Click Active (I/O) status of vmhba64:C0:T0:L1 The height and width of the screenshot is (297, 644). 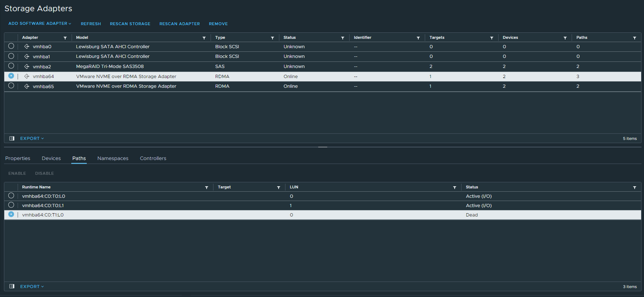click(x=479, y=206)
